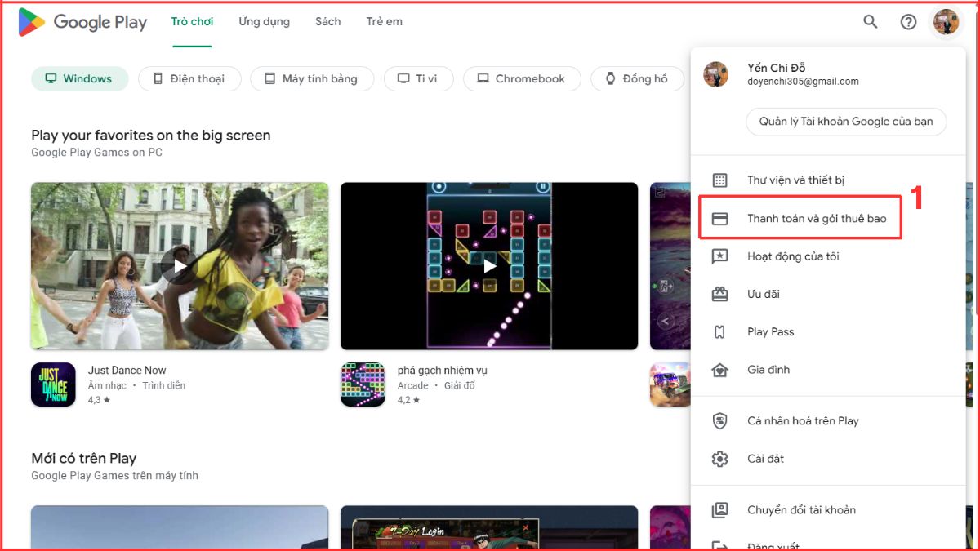The height and width of the screenshot is (551, 980).
Task: Select the Máy tính bảng filter chip
Action: point(312,78)
